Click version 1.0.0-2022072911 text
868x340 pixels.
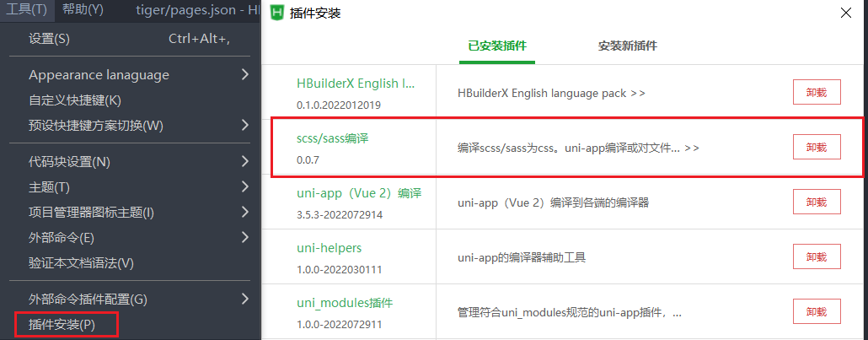pos(339,325)
